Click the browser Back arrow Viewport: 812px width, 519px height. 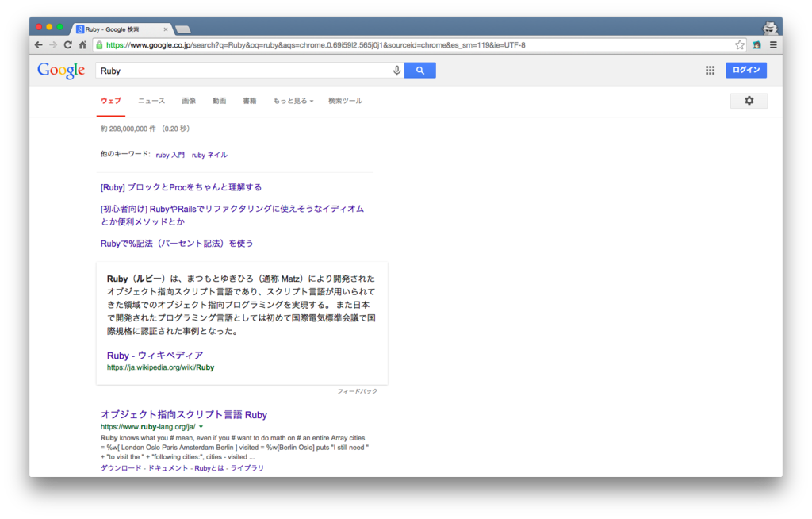tap(38, 45)
